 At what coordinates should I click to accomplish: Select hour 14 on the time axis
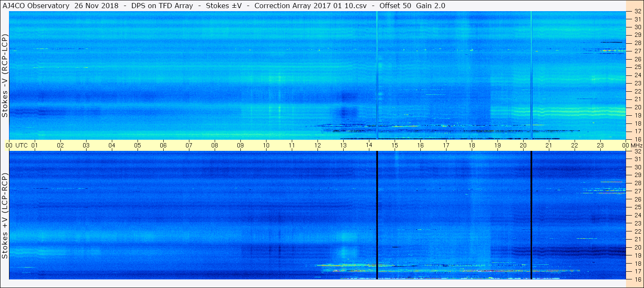(x=369, y=145)
